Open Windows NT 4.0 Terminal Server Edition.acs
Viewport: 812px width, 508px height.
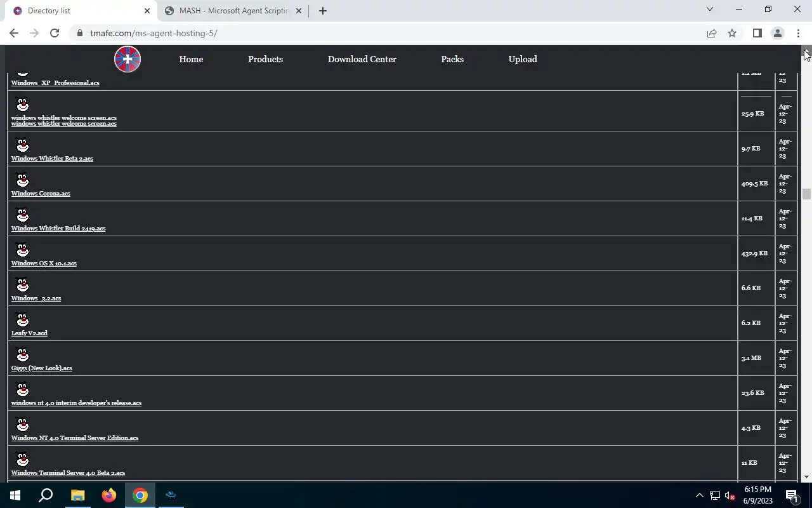click(x=75, y=438)
